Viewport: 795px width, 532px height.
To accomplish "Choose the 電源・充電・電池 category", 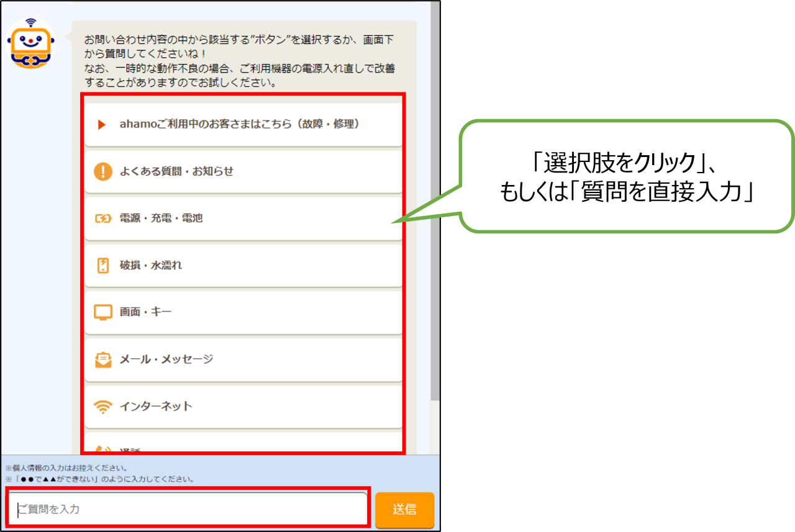I will [x=161, y=219].
